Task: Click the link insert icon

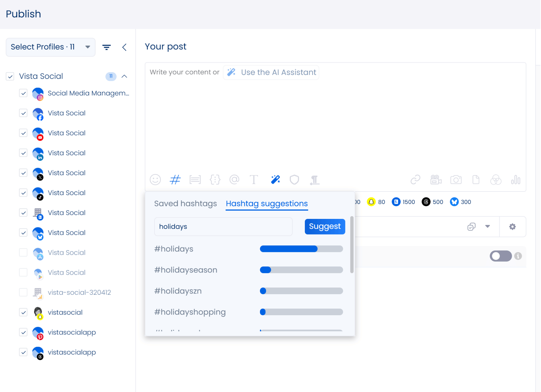Action: click(415, 180)
